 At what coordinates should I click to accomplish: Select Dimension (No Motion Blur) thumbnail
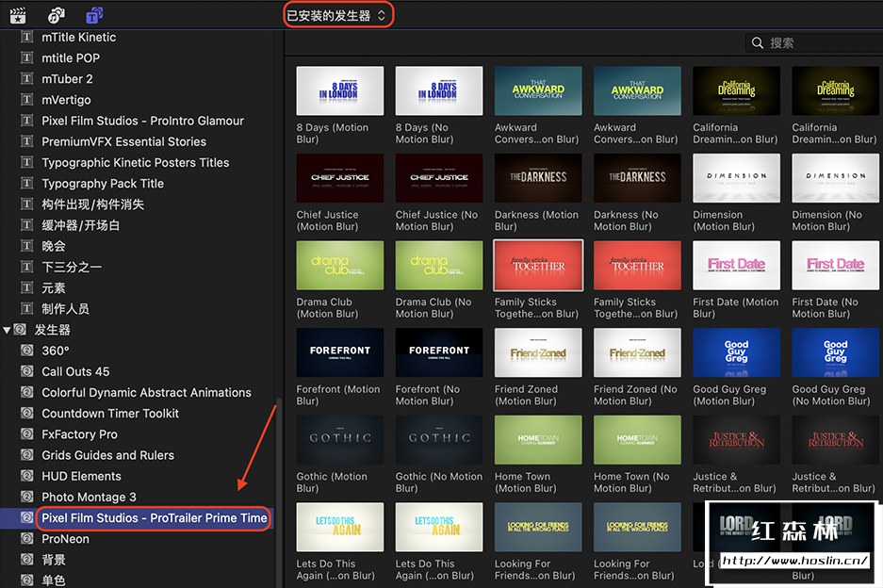tap(835, 178)
